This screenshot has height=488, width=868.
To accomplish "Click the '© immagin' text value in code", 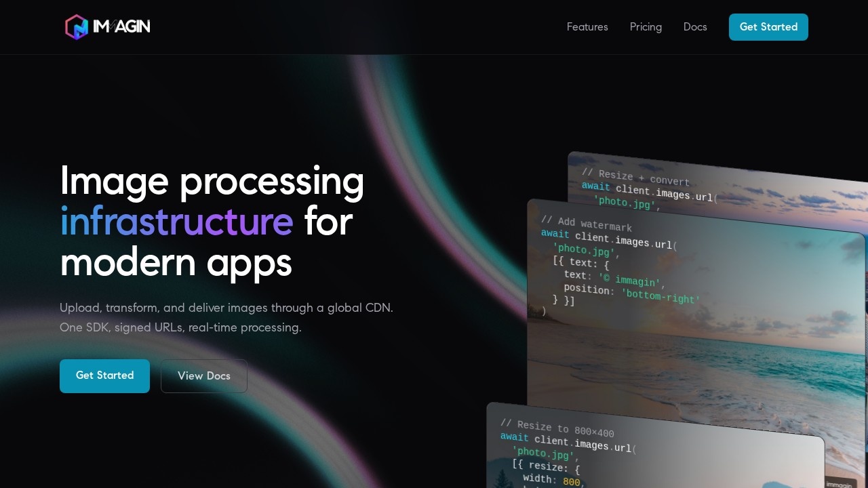I will (629, 279).
